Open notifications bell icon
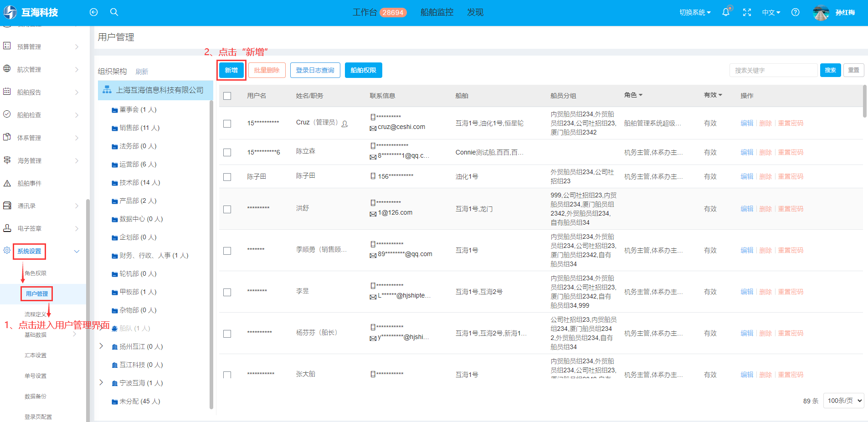 pos(726,12)
